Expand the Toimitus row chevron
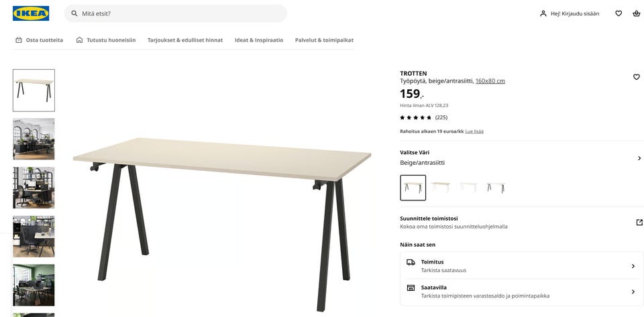The width and height of the screenshot is (644, 317). (633, 266)
